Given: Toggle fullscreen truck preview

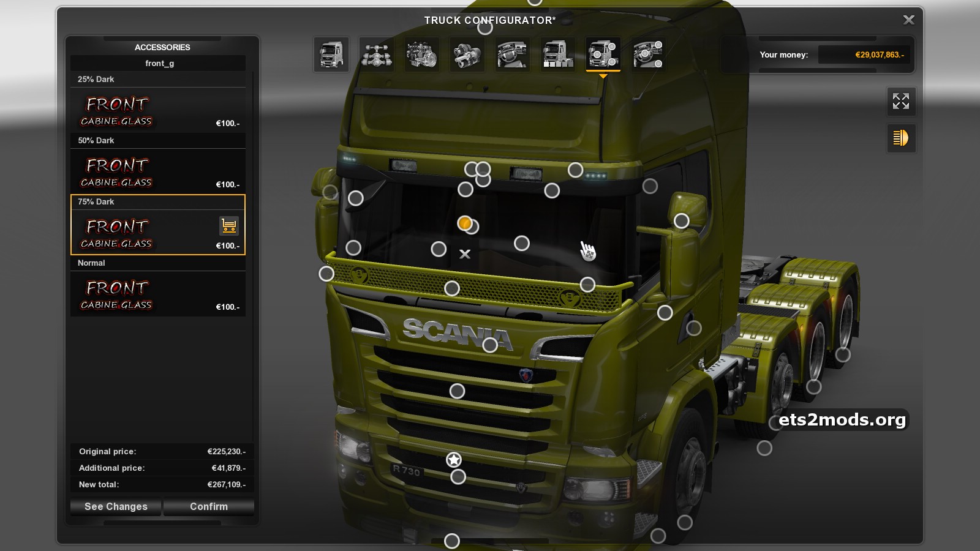Looking at the screenshot, I should [901, 101].
